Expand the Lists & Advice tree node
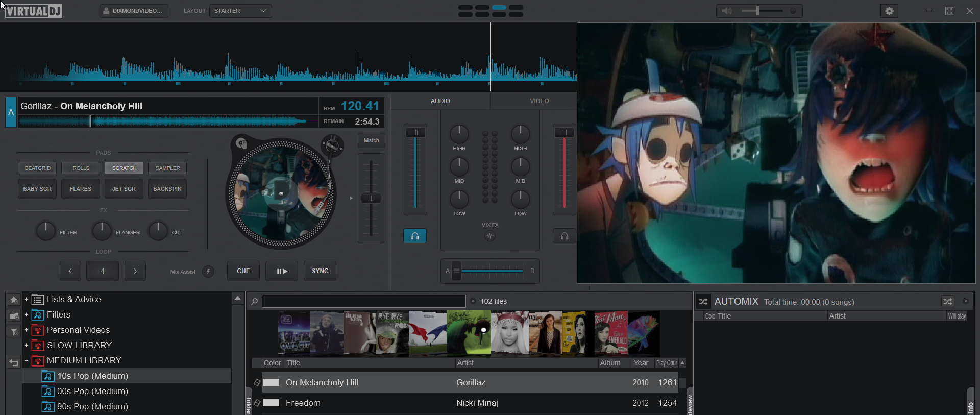The image size is (980, 415). tap(26, 299)
